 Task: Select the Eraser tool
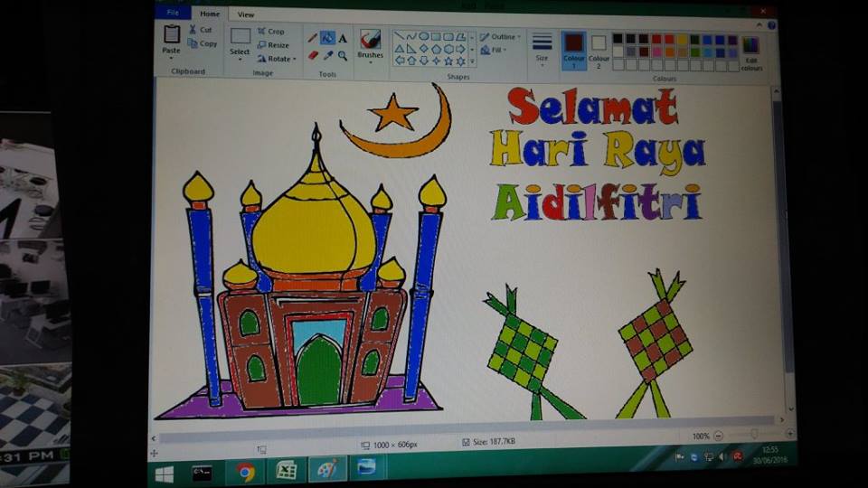[x=313, y=55]
